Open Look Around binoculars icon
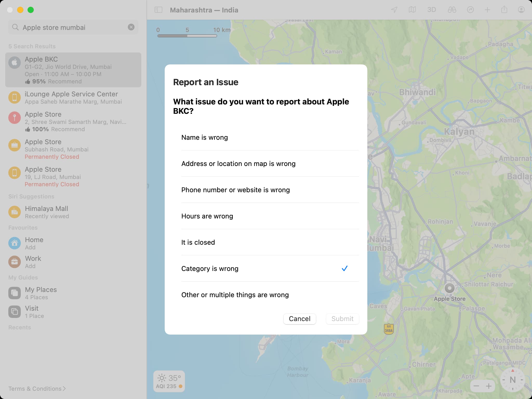The height and width of the screenshot is (399, 532). point(452,10)
